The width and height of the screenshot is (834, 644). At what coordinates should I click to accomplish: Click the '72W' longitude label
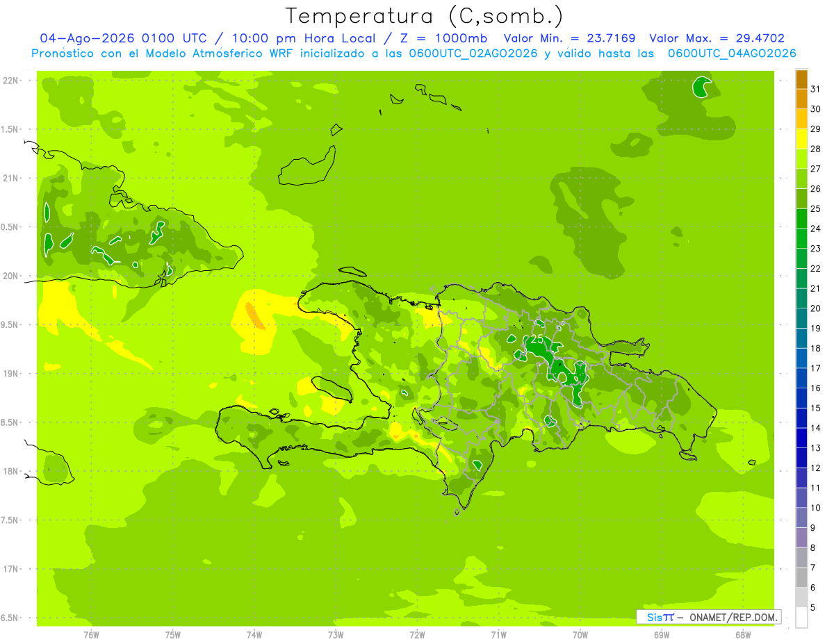[x=417, y=635]
